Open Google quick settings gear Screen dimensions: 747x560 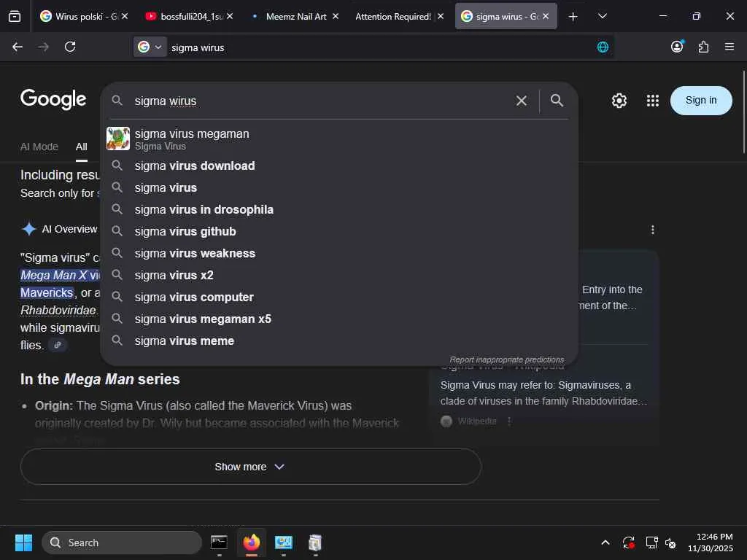619,101
